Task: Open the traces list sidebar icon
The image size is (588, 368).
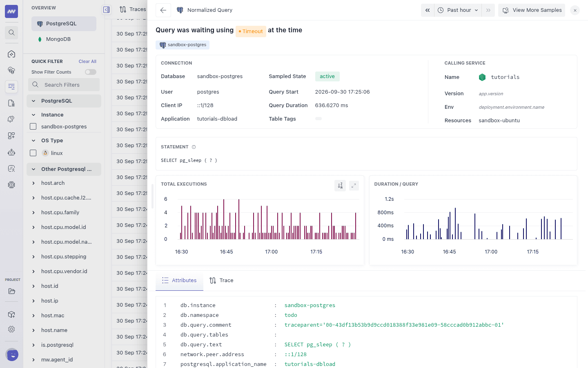Action: tap(11, 87)
